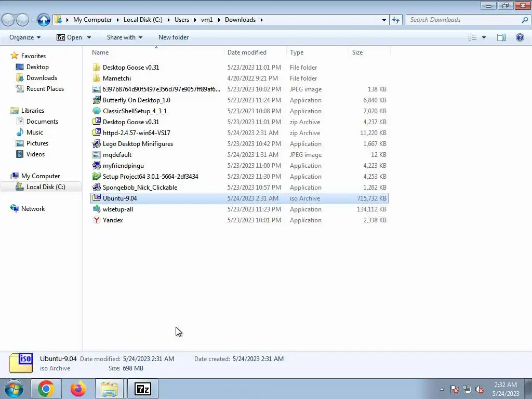Click the refresh button beside address bar

(x=395, y=20)
